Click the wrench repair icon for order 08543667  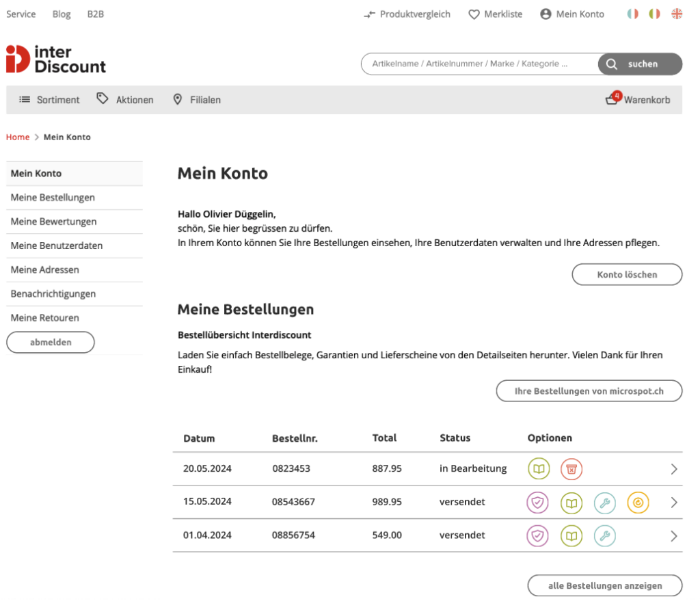click(x=604, y=503)
